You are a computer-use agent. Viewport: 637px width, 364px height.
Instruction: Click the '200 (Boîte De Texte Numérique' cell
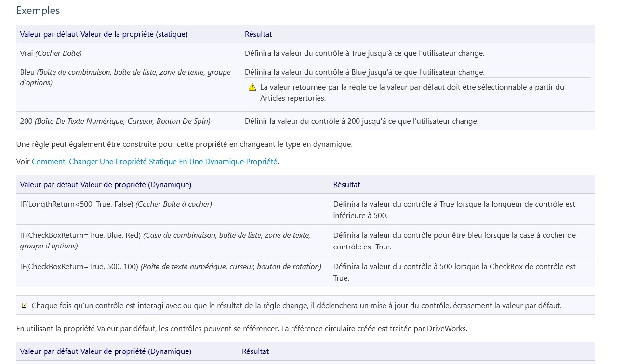point(115,121)
